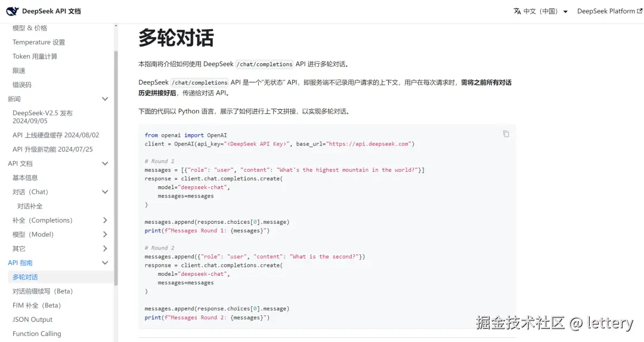Image resolution: width=644 pixels, height=342 pixels.
Task: Copy the code block with copy icon
Action: tap(506, 134)
